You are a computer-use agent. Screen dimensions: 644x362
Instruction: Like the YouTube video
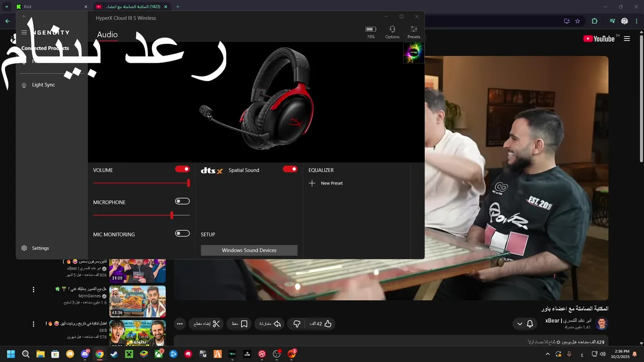(320, 324)
